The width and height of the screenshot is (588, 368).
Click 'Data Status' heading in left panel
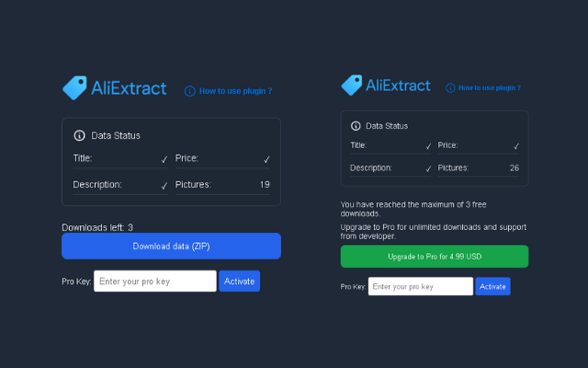tap(116, 135)
